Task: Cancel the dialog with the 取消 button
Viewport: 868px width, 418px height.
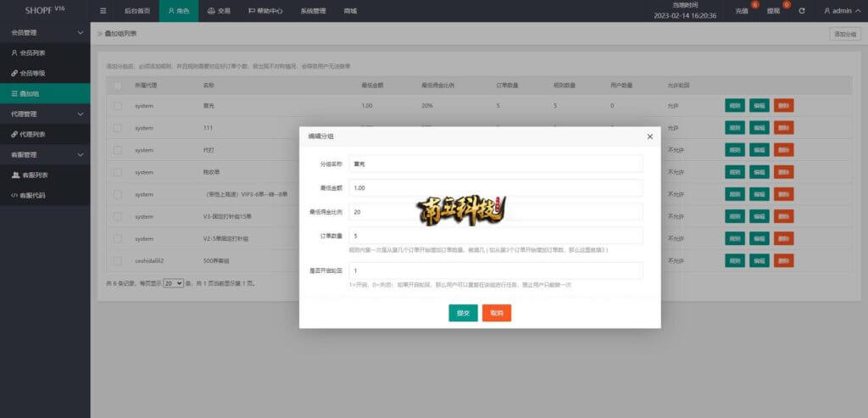Action: tap(497, 313)
